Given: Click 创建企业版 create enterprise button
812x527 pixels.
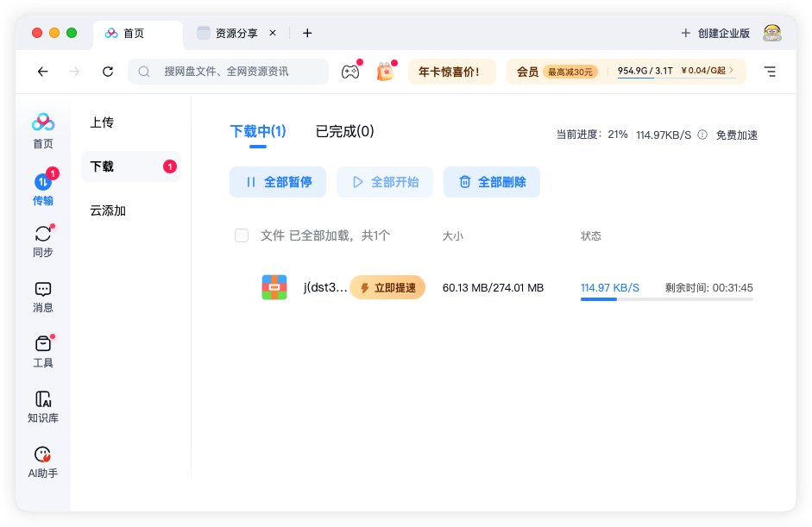Looking at the screenshot, I should point(715,33).
